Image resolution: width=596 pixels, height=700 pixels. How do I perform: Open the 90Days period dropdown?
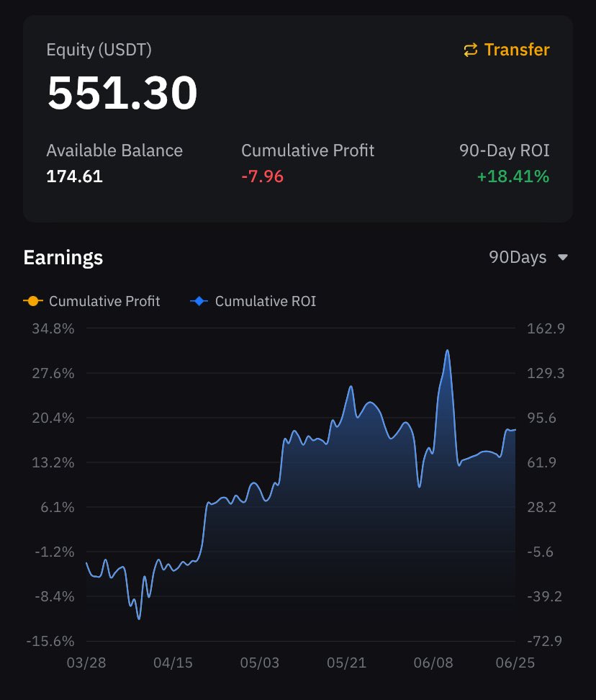click(528, 257)
